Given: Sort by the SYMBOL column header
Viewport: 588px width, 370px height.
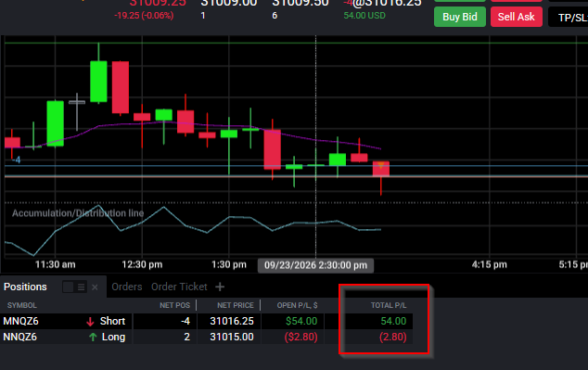Looking at the screenshot, I should 21,305.
